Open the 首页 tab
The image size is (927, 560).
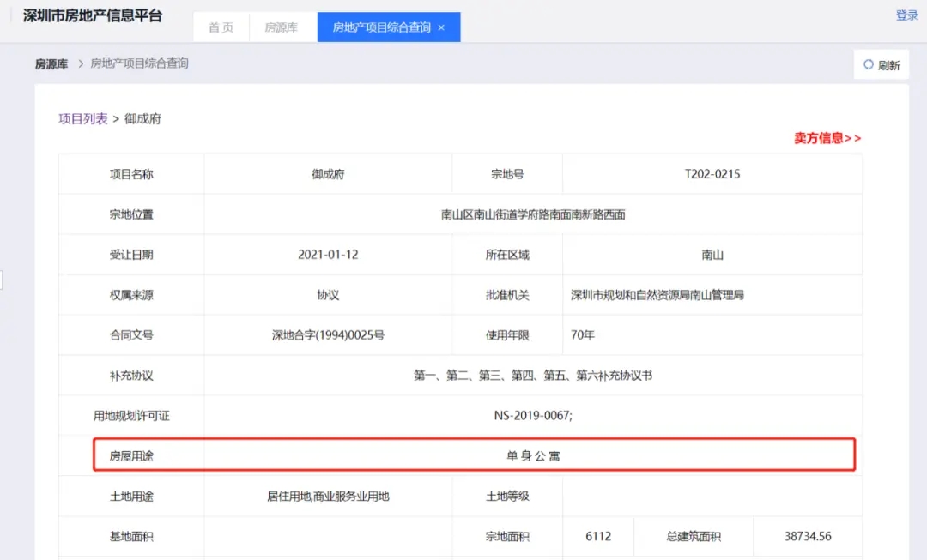[221, 27]
